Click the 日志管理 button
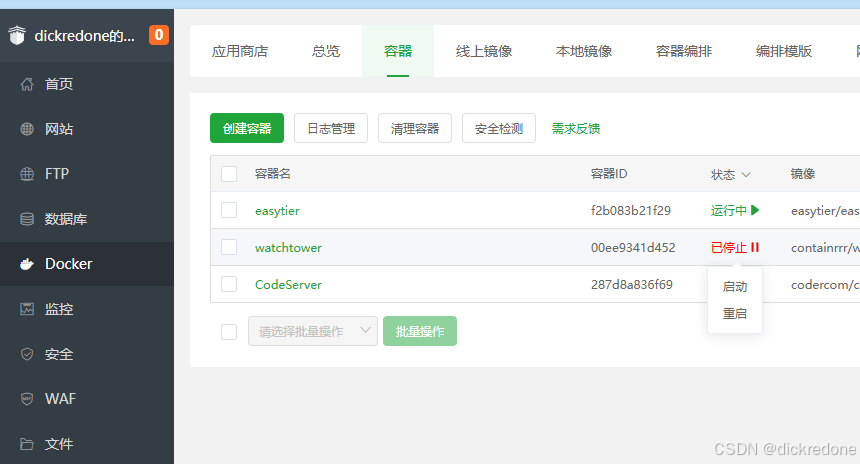 [x=331, y=128]
